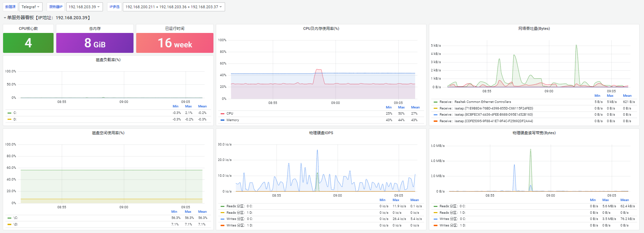The height and width of the screenshot is (233, 644).
Task: Open the CPU及内存使用率(%) panel title menu
Action: click(321, 28)
